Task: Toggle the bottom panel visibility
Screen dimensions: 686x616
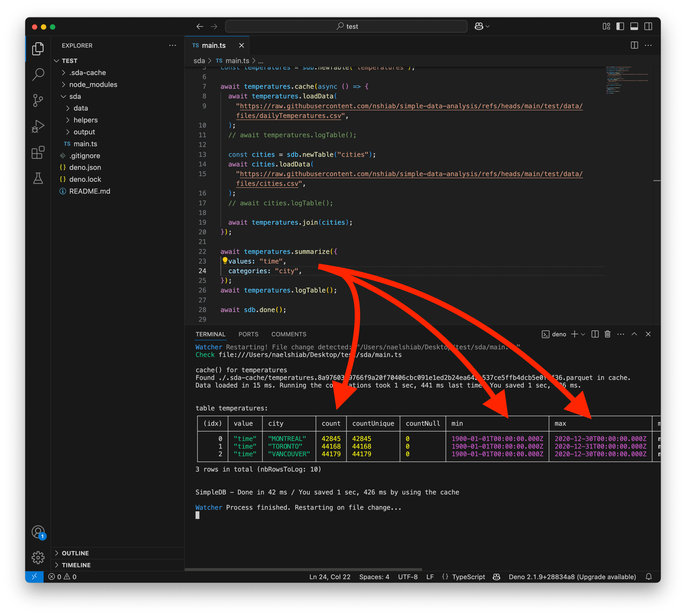Action: click(x=634, y=27)
